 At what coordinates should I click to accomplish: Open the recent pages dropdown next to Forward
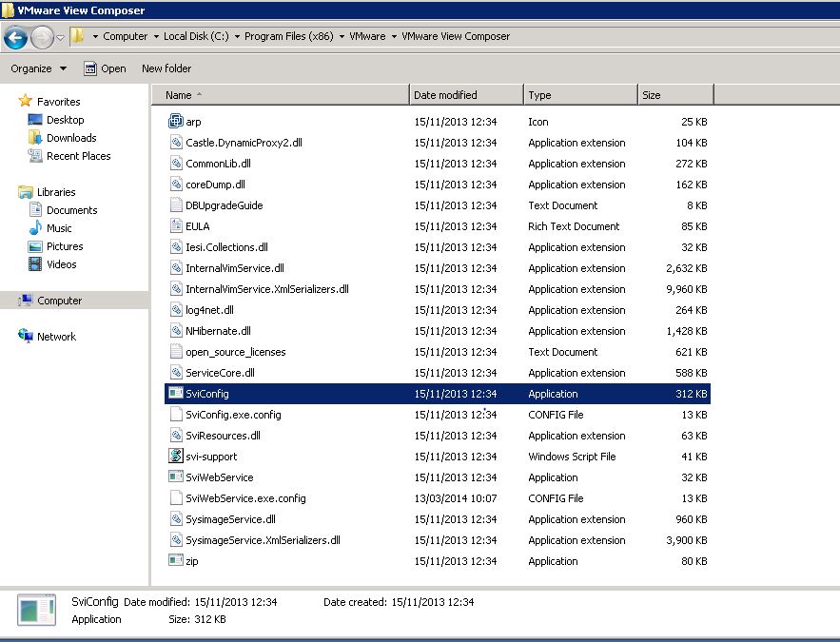click(x=60, y=37)
